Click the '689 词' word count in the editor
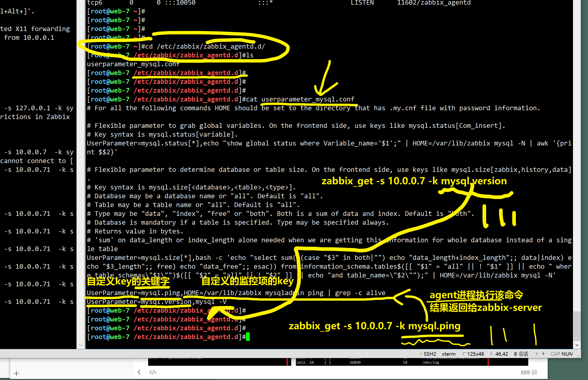 click(529, 372)
